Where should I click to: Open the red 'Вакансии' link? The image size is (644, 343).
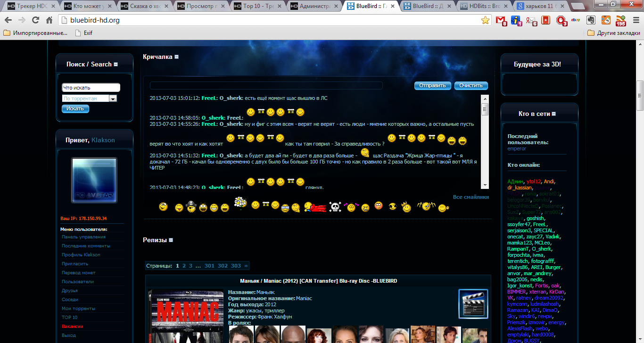(x=73, y=327)
